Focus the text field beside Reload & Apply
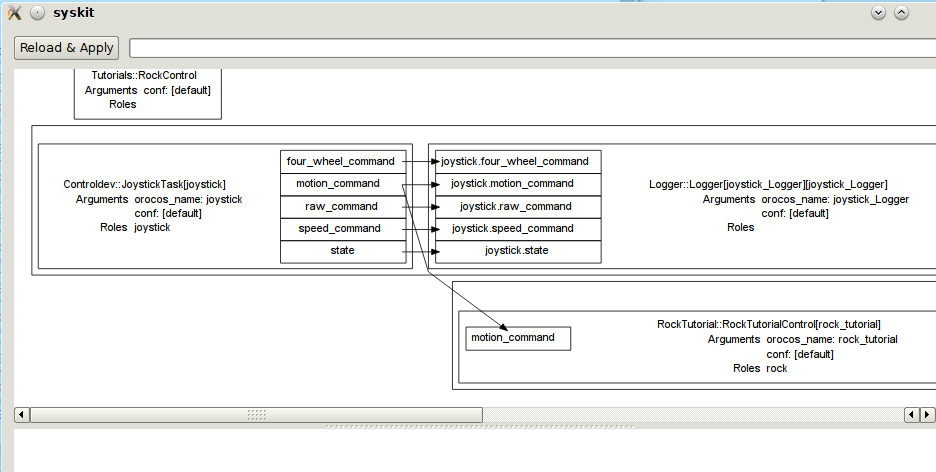This screenshot has width=936, height=472. (x=532, y=48)
